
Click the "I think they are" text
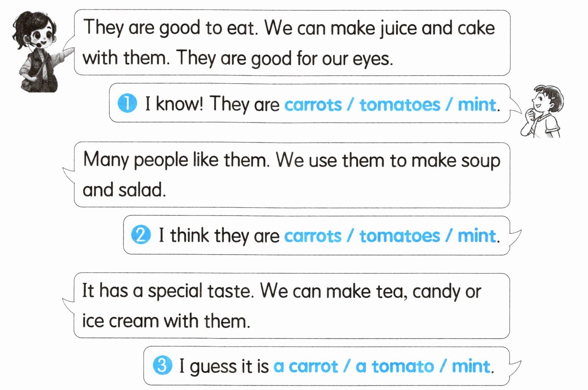pyautogui.click(x=219, y=235)
